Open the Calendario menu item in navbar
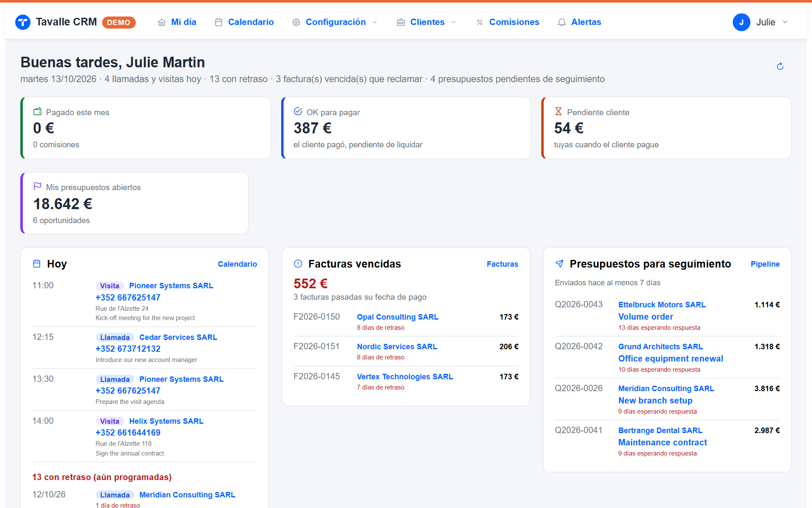The height and width of the screenshot is (508, 812). (251, 22)
